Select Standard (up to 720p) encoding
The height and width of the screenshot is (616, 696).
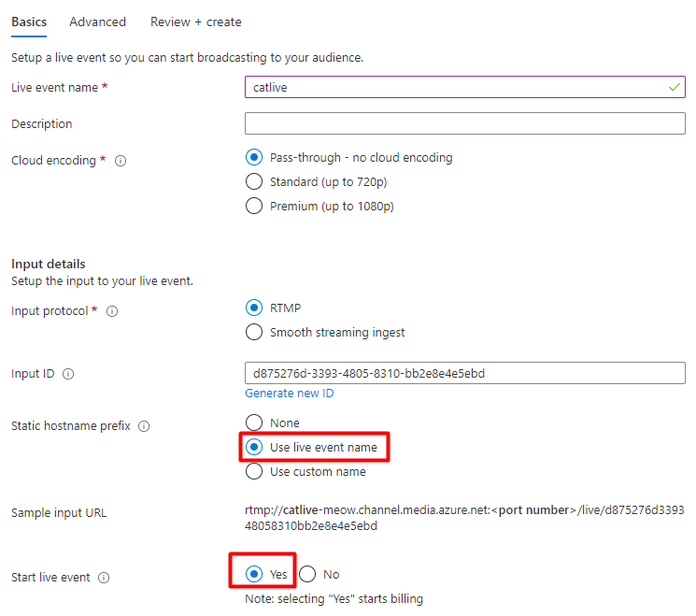[253, 181]
